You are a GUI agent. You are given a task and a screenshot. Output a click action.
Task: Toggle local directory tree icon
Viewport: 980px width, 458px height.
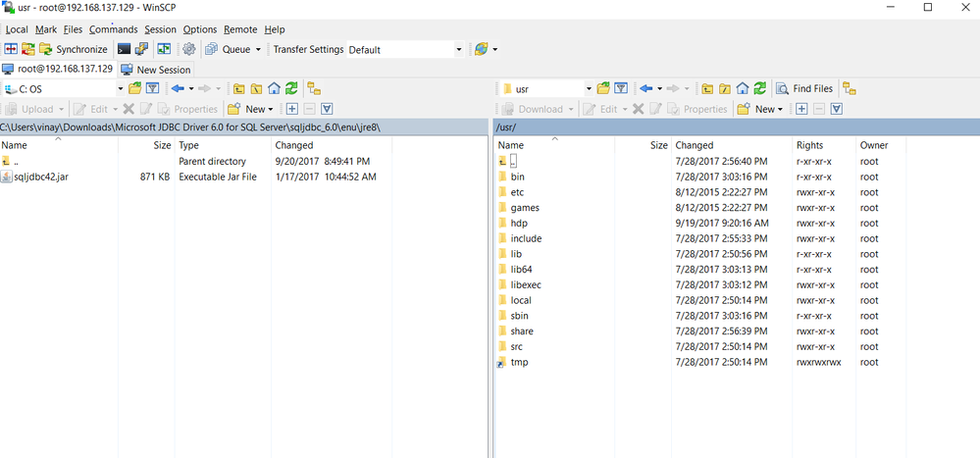(x=313, y=88)
